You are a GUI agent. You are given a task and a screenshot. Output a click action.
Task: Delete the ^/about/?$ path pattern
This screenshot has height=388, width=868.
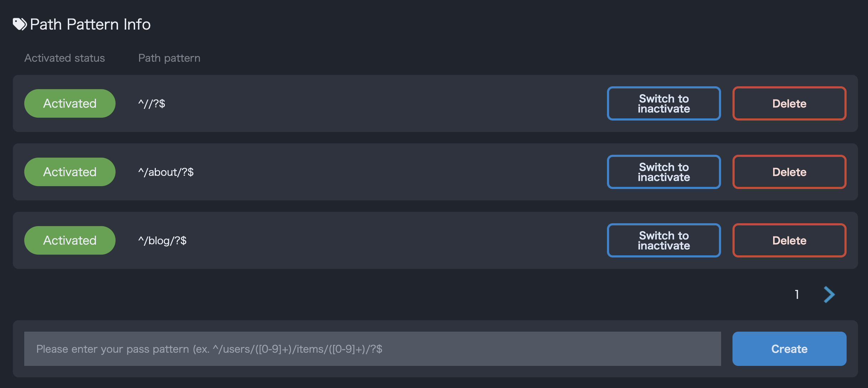(789, 172)
